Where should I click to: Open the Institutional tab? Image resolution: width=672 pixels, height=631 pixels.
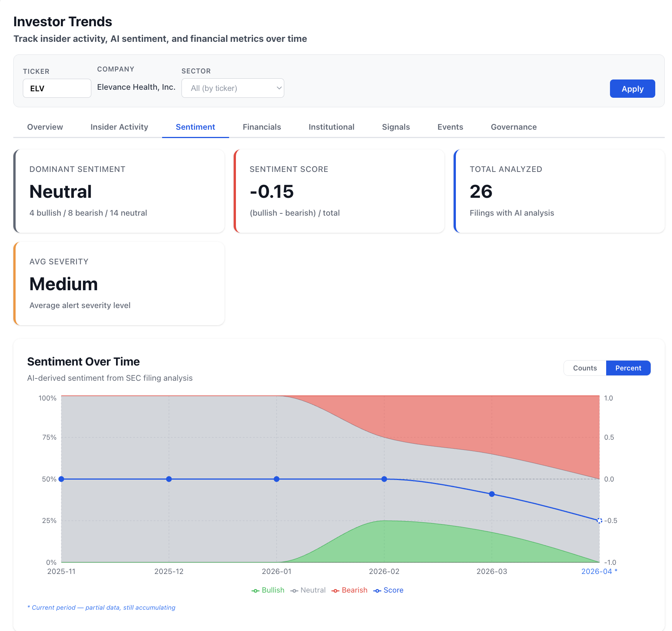tap(331, 127)
